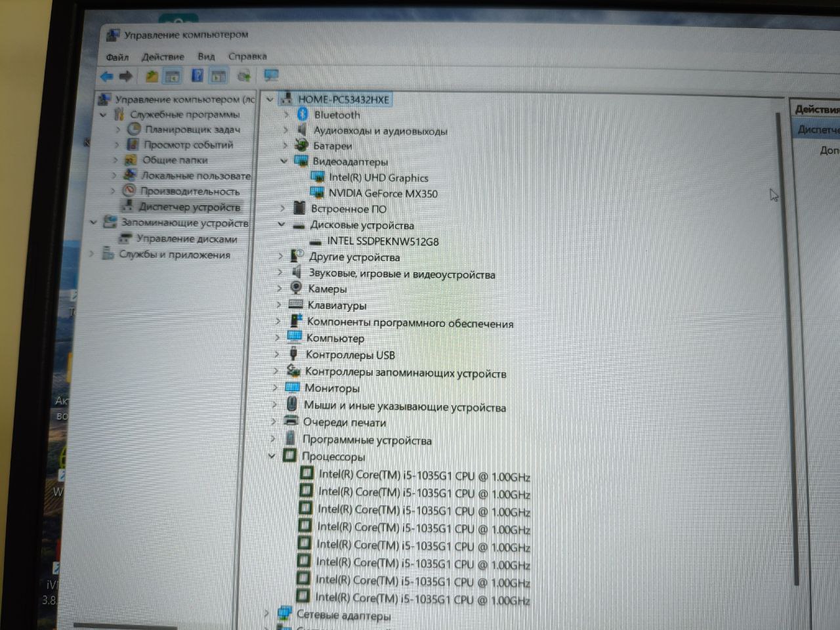Click the Forward arrow toolbar icon
The height and width of the screenshot is (630, 840).
126,76
